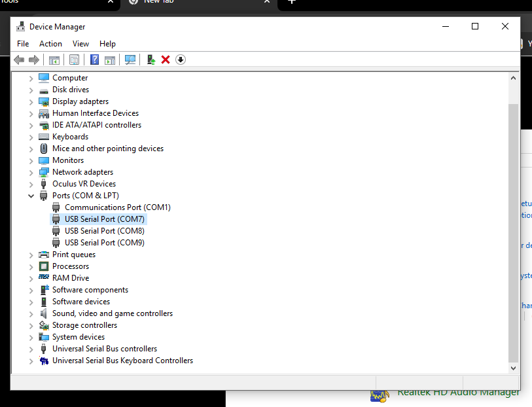This screenshot has height=407, width=532.
Task: Open the View menu
Action: point(80,44)
